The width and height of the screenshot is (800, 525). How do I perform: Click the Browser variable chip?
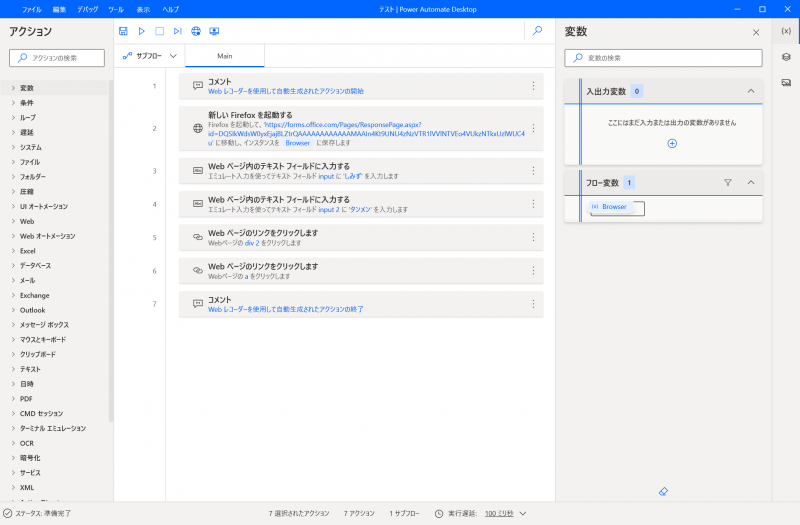coord(610,207)
